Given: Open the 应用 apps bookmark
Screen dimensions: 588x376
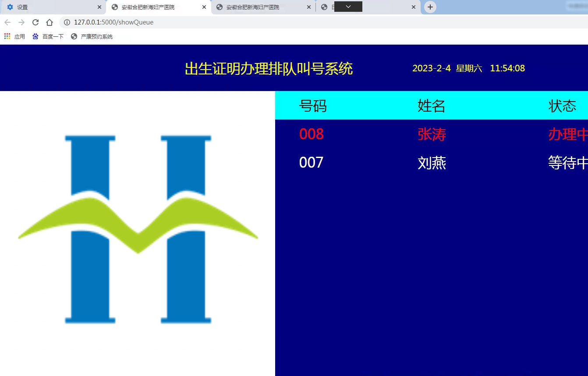Looking at the screenshot, I should coord(15,37).
